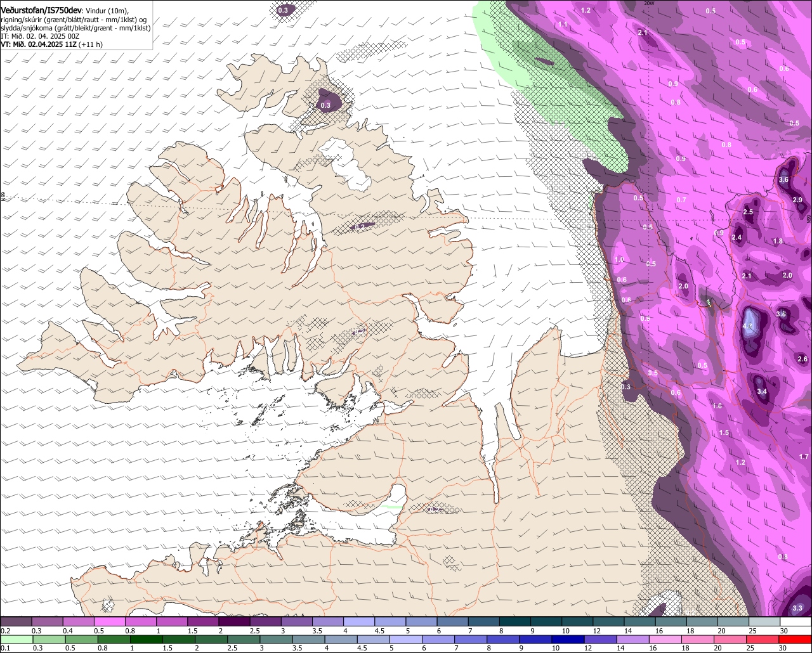Select the bright pink 0.5 swatch in upper legend
The height and width of the screenshot is (653, 812).
click(x=109, y=622)
